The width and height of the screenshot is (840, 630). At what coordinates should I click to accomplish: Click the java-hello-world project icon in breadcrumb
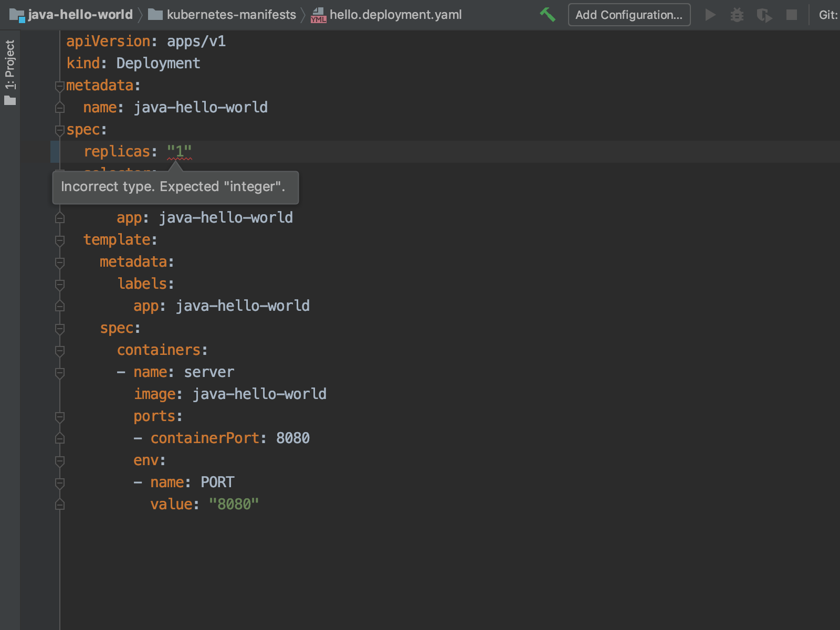(17, 14)
